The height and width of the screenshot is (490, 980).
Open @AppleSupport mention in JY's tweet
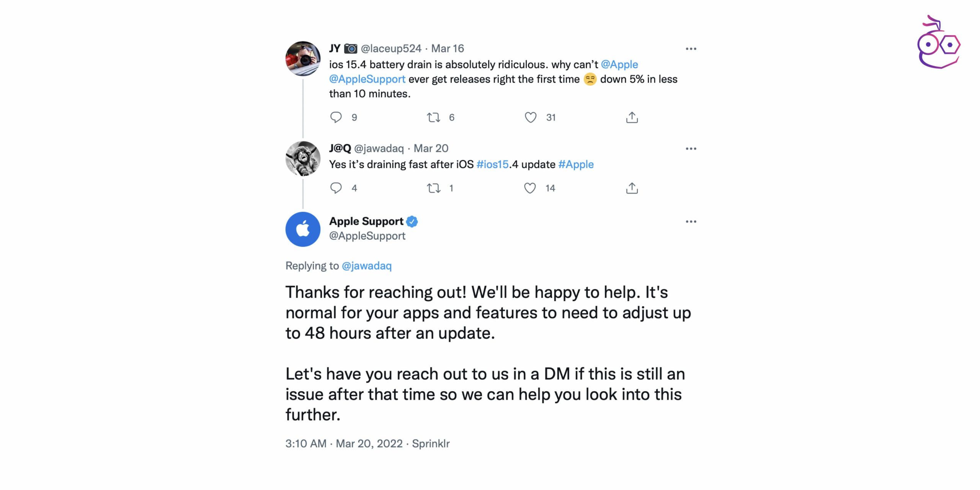[367, 79]
